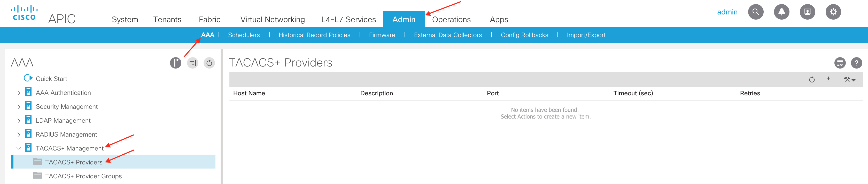This screenshot has width=868, height=184.
Task: Click the admin user link
Action: [x=727, y=12]
